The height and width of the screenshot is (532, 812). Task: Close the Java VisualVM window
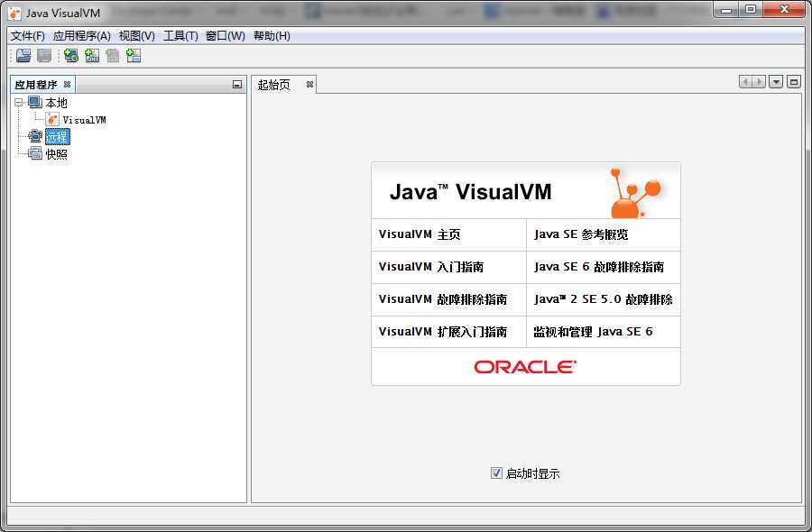tap(785, 10)
